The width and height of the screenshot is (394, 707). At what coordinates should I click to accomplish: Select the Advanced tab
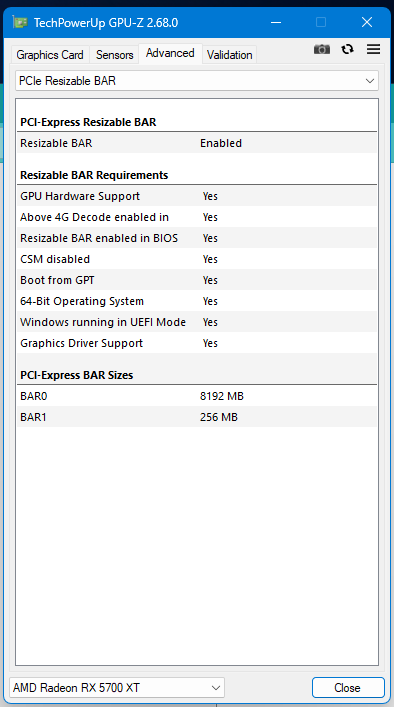coord(170,53)
